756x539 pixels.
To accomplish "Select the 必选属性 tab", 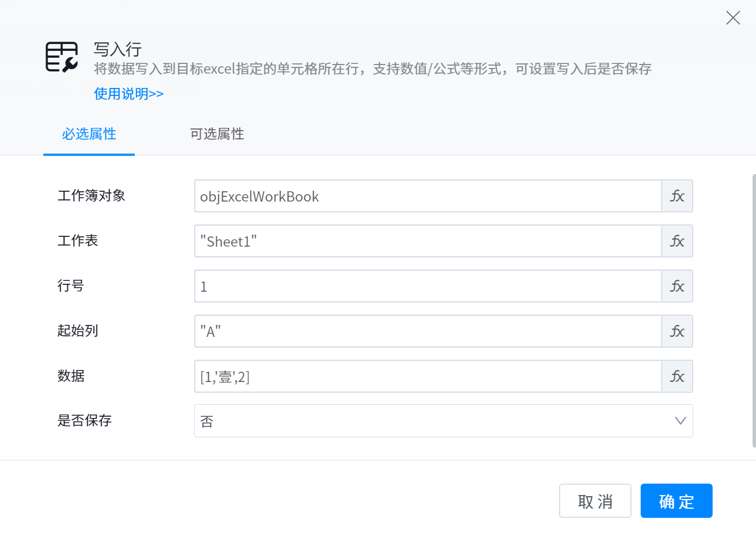I will pyautogui.click(x=89, y=134).
